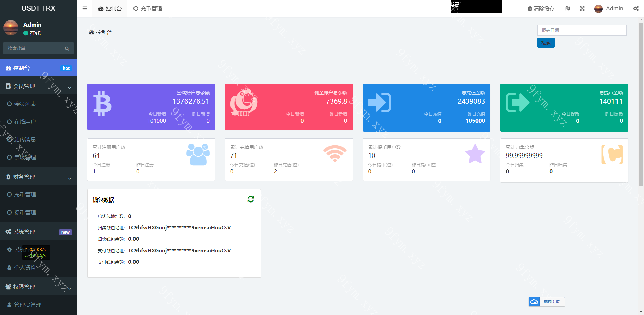This screenshot has width=644, height=315.
Task: Click the 报表日期 date input
Action: click(582, 30)
